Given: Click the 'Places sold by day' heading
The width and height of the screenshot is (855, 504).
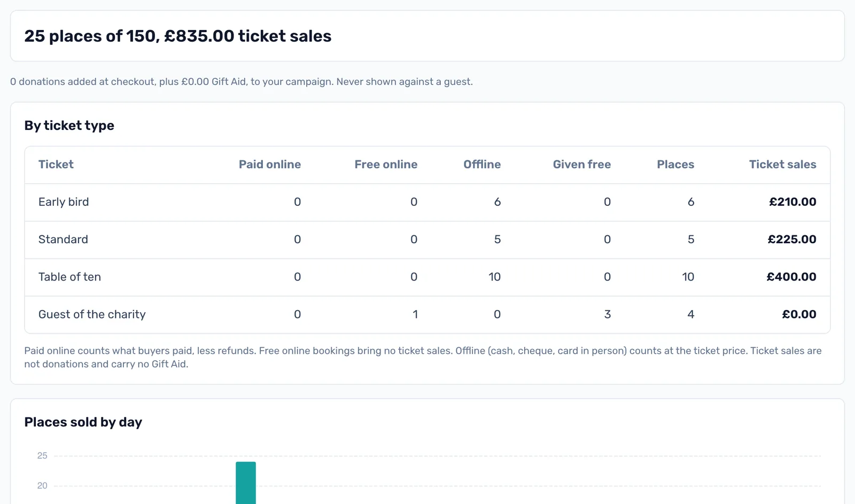Looking at the screenshot, I should [x=83, y=422].
